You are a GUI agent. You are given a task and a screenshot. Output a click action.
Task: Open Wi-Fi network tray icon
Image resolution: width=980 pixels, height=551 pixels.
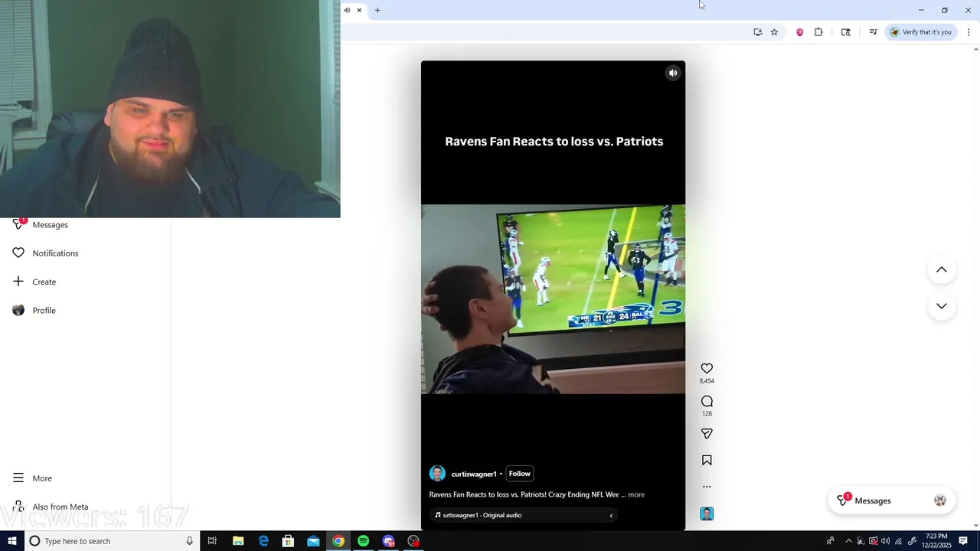(x=898, y=541)
